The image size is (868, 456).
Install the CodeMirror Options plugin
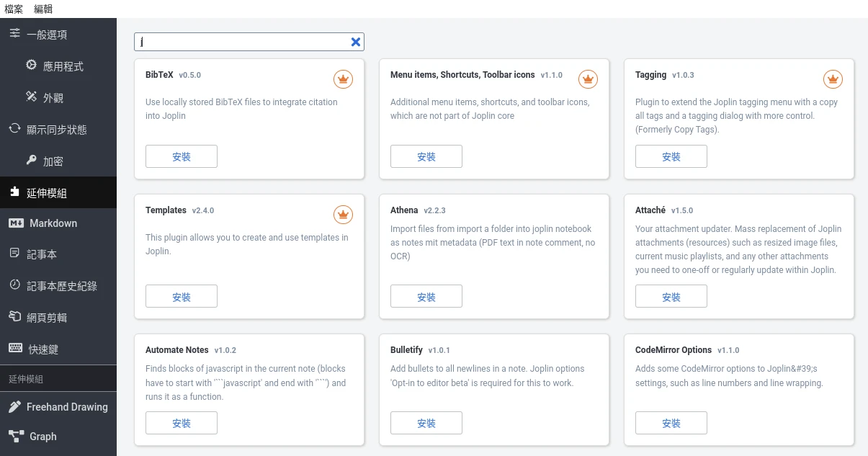tap(671, 423)
